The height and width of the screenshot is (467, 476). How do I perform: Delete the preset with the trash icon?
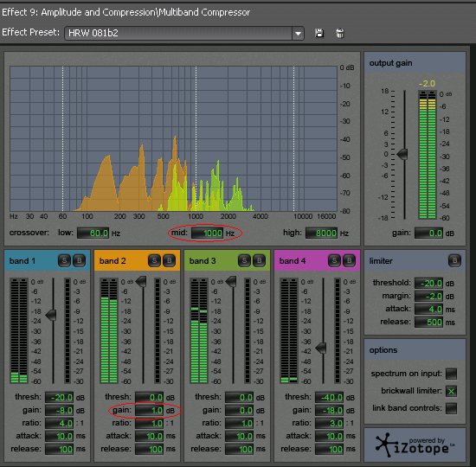[x=340, y=33]
